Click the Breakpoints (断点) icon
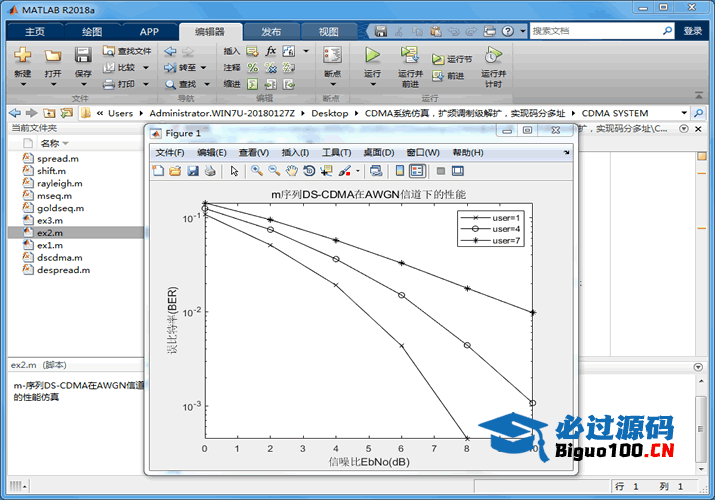Image resolution: width=715 pixels, height=500 pixels. (332, 56)
